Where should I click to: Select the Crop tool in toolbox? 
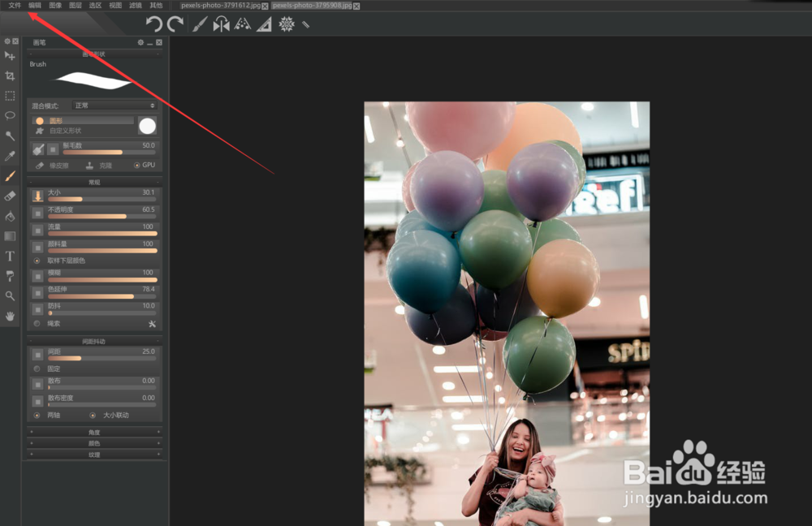click(x=10, y=75)
